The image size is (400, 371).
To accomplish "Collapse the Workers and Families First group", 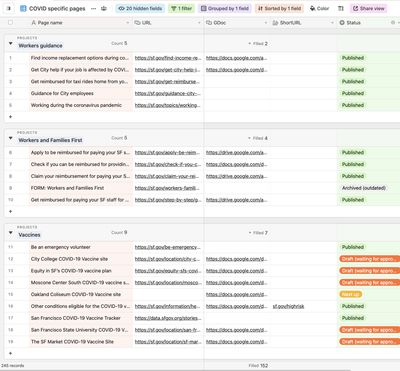I will point(10,138).
